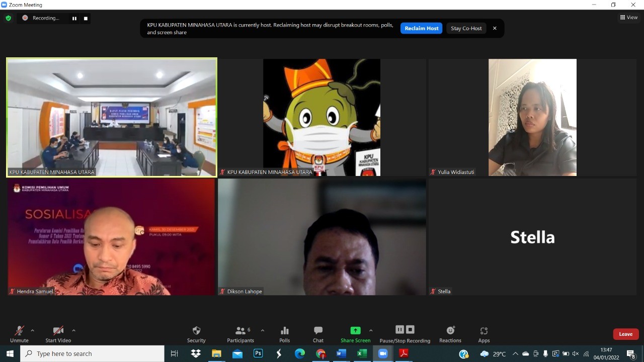Open the Reactions menu

450,334
